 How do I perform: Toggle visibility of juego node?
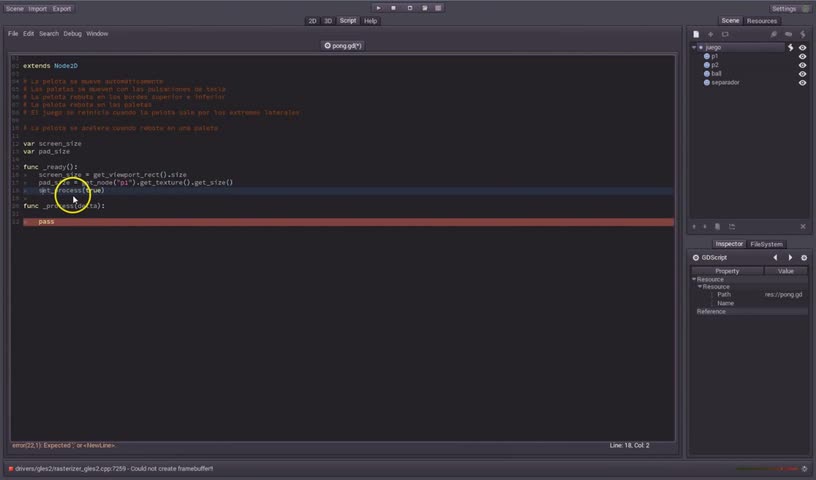click(802, 47)
